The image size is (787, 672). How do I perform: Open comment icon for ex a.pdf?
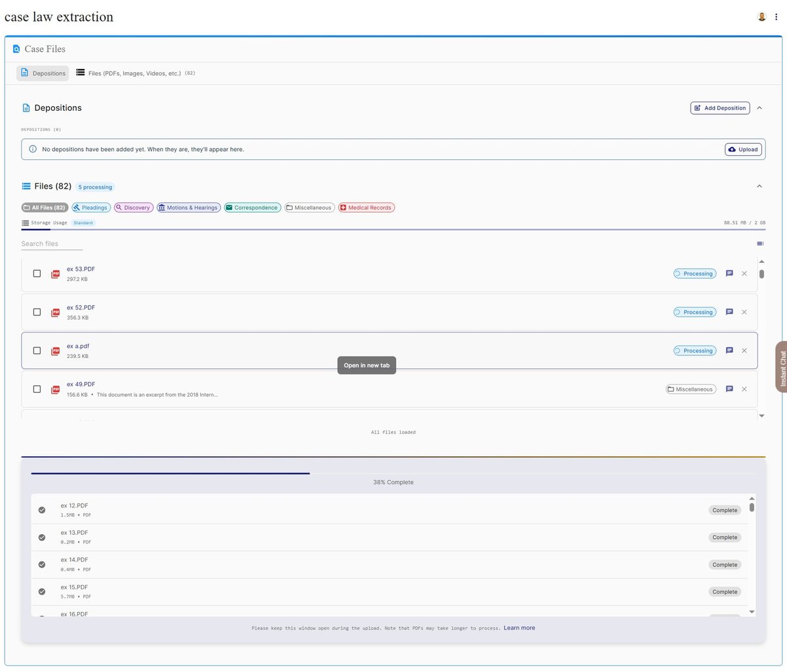pyautogui.click(x=729, y=351)
